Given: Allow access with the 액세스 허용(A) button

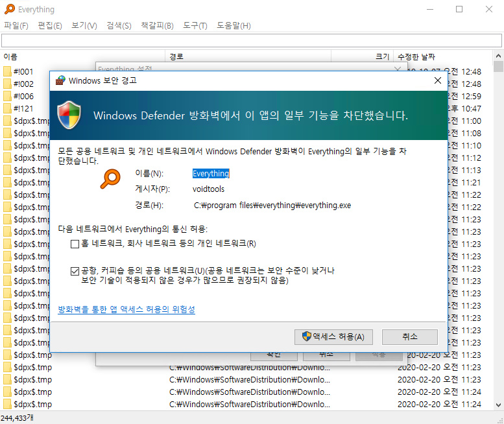Looking at the screenshot, I should [333, 336].
